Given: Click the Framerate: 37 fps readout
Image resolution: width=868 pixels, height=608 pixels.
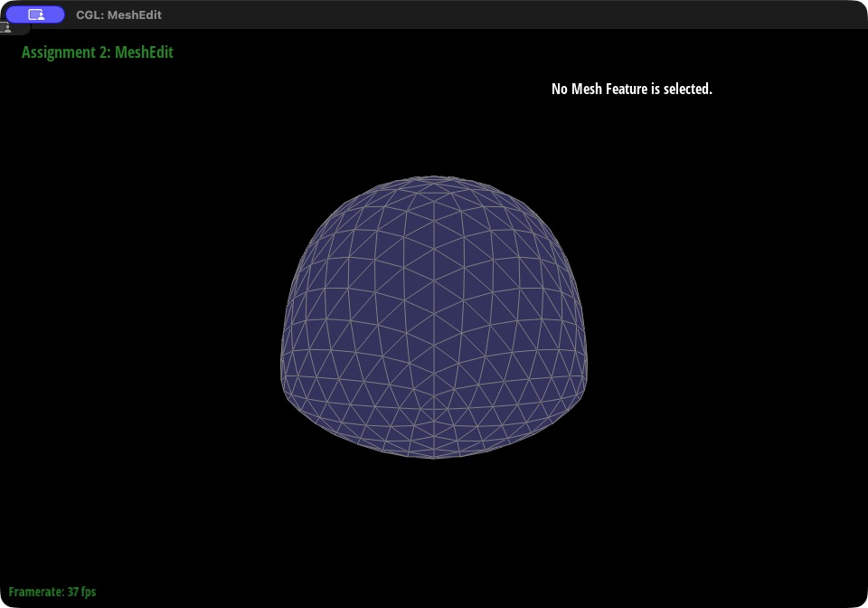Looking at the screenshot, I should tap(52, 592).
